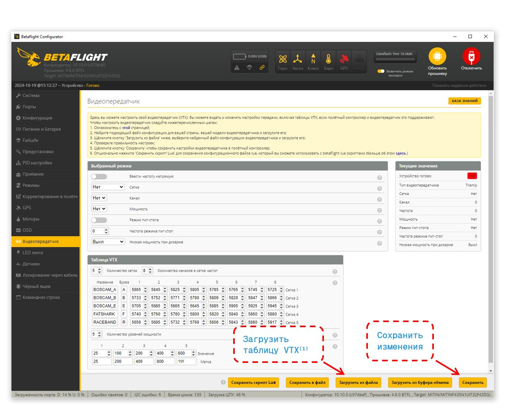Screen dimensions: 532x408
Task: Click Загрузить из файла button
Action: pos(358,382)
